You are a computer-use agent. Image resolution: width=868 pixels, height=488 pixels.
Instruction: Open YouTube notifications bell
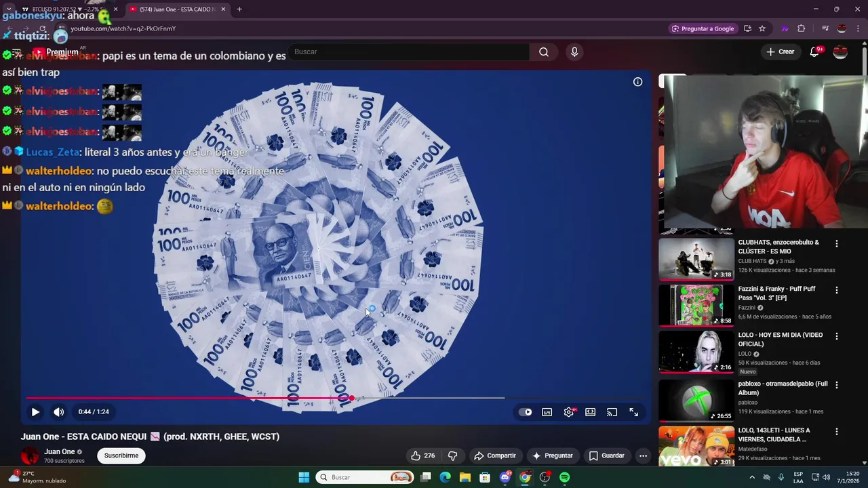pos(815,52)
